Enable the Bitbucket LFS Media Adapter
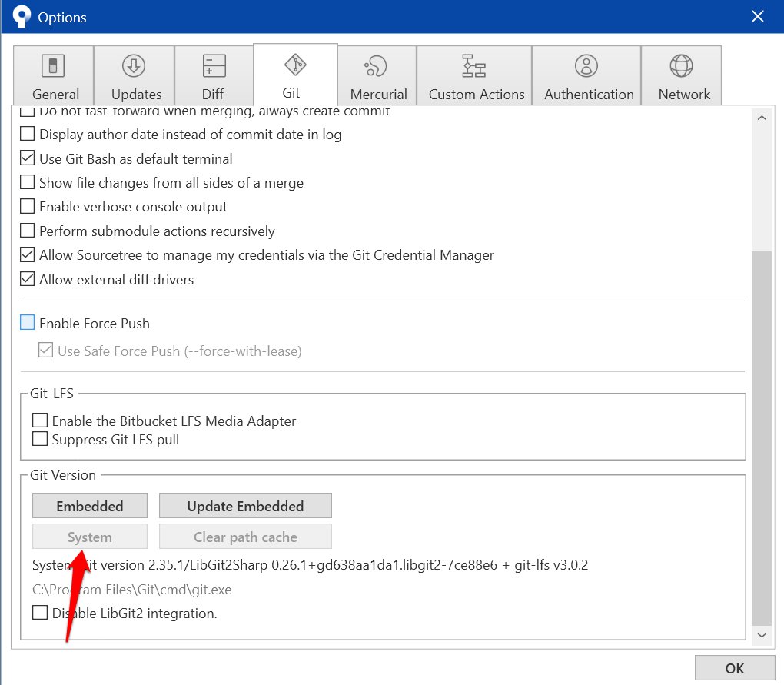Image resolution: width=784 pixels, height=685 pixels. coord(40,421)
